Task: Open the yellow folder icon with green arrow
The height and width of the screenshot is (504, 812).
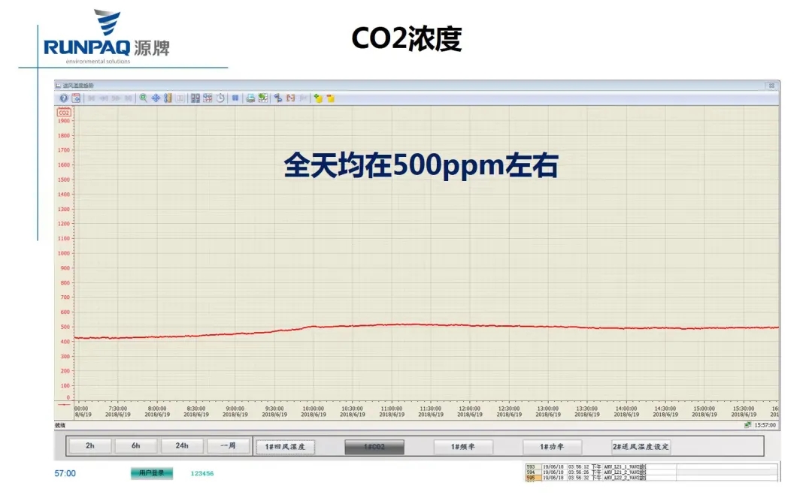Action: (x=318, y=98)
